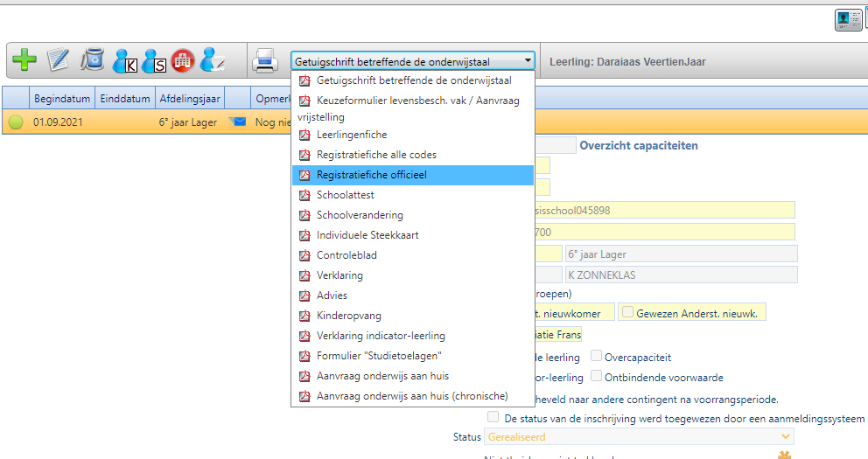Screen dimensions: 868x459
Task: Click PDF icon next to Advies
Action: 304,296
